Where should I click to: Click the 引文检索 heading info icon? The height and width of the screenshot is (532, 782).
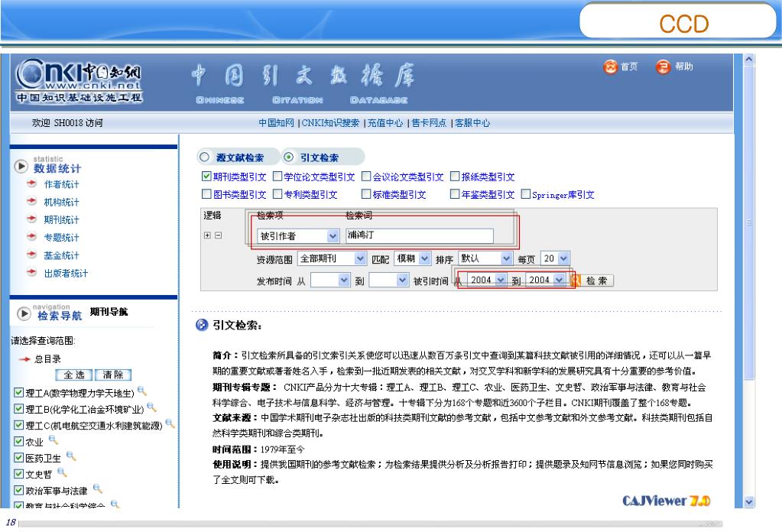(202, 325)
